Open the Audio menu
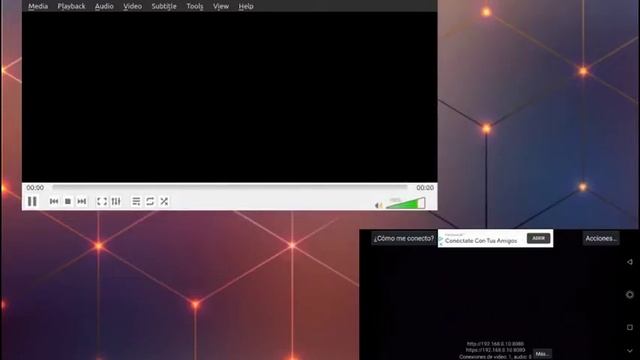Image resolution: width=640 pixels, height=360 pixels. pos(104,6)
